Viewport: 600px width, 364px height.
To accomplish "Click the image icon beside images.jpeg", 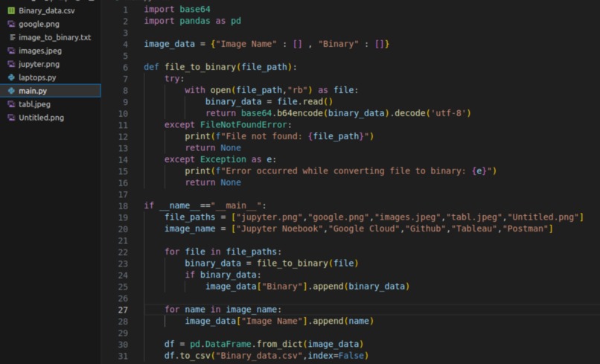I will coord(11,51).
